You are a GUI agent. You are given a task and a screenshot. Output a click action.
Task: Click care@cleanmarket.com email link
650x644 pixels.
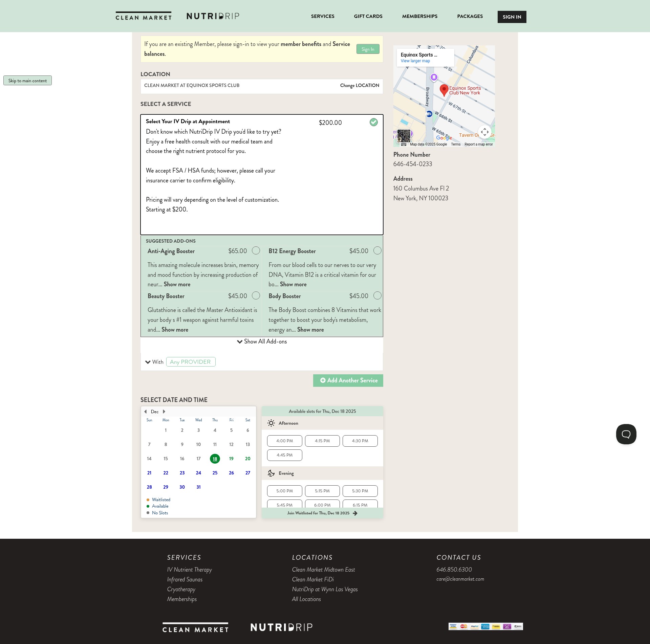click(460, 579)
